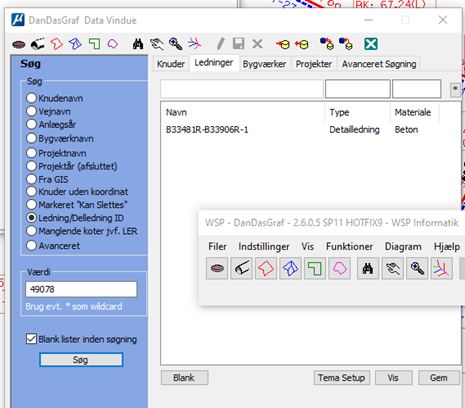
Task: Click the red polygon icon in WSP DanDasGraf window
Action: [266, 268]
